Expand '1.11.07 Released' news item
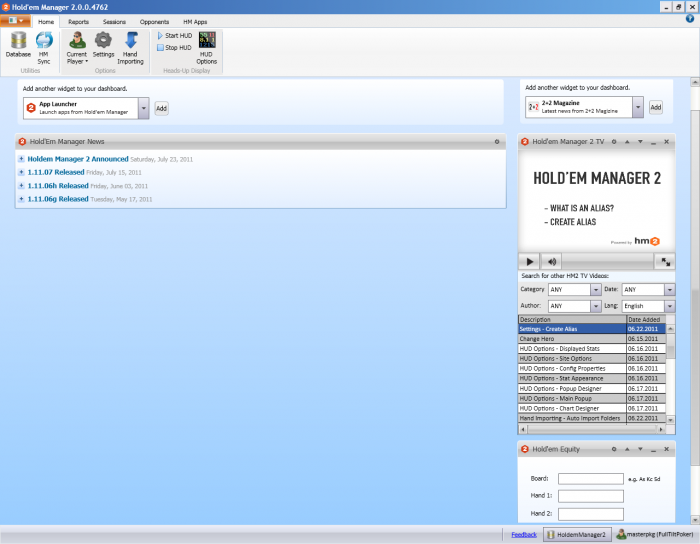Viewport: 700px width, 544px height. point(21,172)
